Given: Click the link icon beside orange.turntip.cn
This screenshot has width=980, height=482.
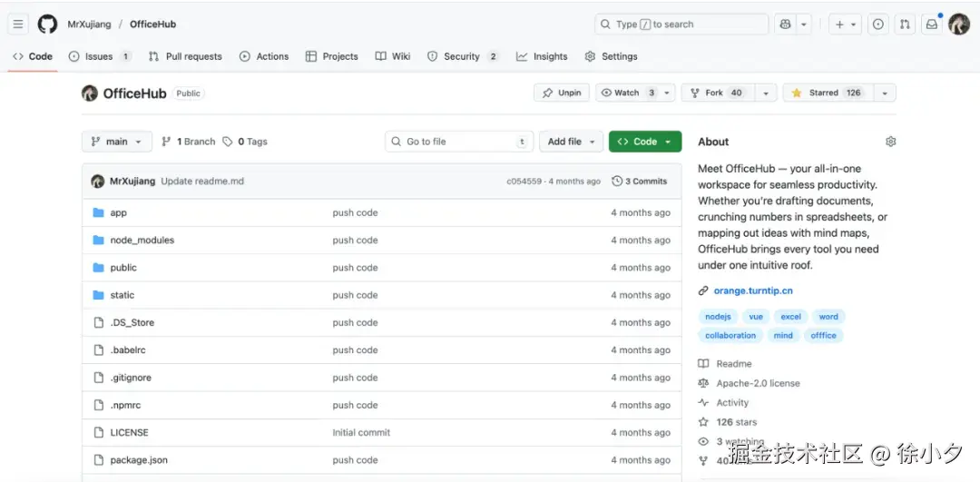Looking at the screenshot, I should (703, 290).
